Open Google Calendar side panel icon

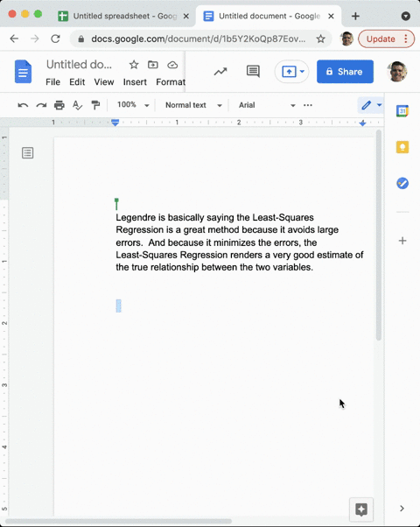click(x=402, y=111)
